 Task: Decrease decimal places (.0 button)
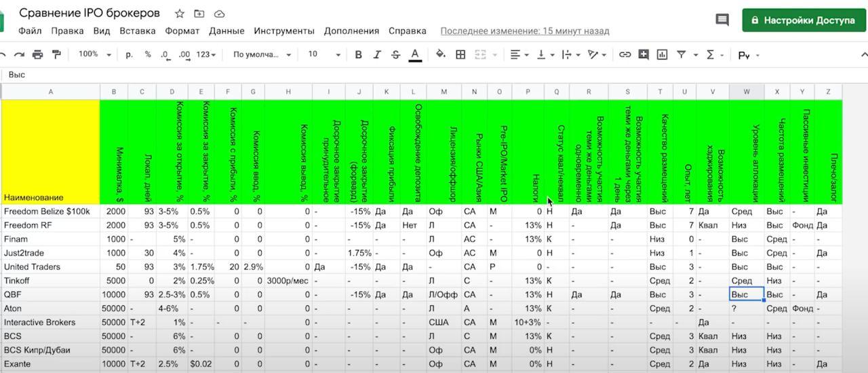(x=165, y=54)
